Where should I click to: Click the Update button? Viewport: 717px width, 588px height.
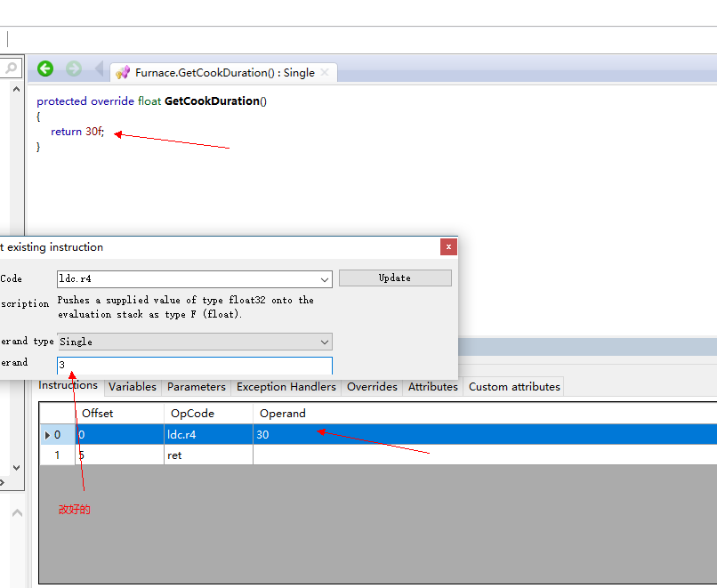click(x=395, y=278)
